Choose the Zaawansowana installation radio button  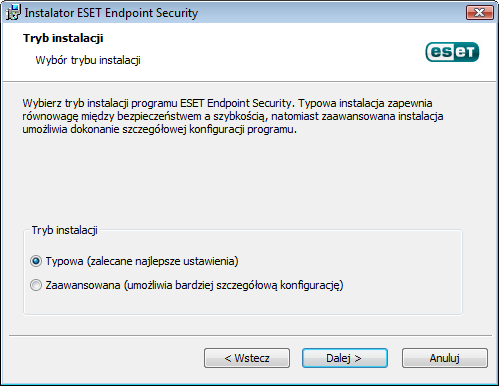(x=36, y=285)
